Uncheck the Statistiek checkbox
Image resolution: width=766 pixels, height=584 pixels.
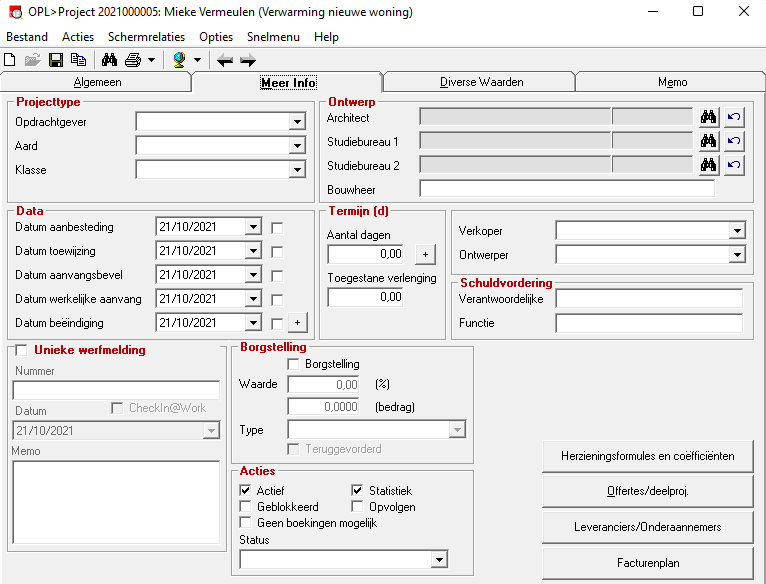click(x=357, y=490)
